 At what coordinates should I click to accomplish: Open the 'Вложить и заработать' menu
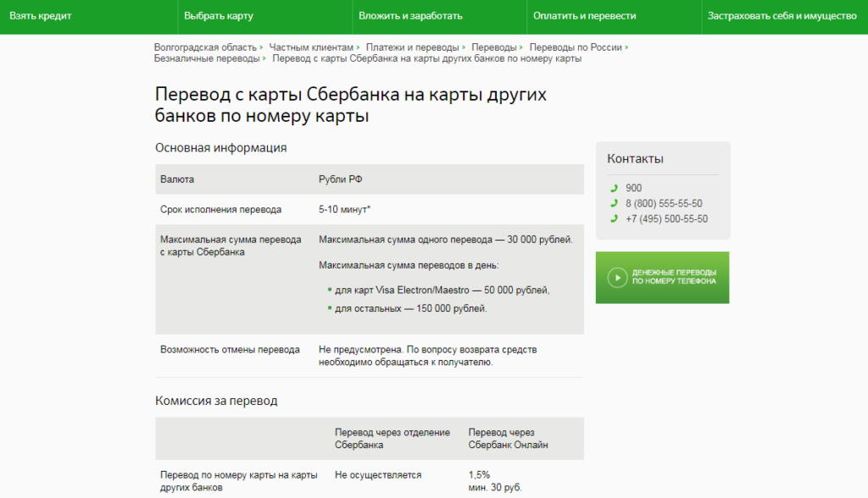[x=410, y=16]
